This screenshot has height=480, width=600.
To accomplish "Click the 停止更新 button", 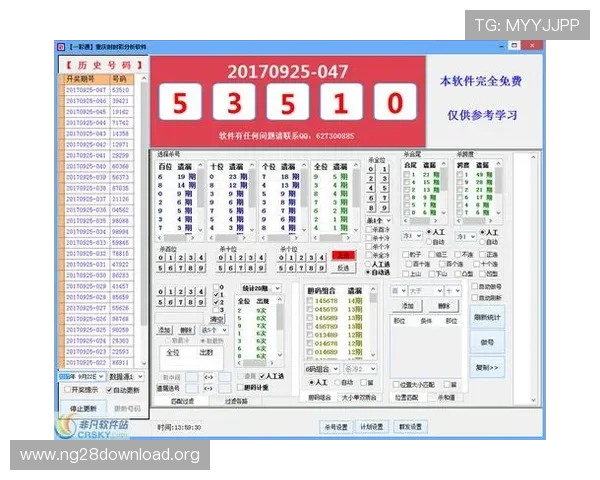I will point(86,407).
